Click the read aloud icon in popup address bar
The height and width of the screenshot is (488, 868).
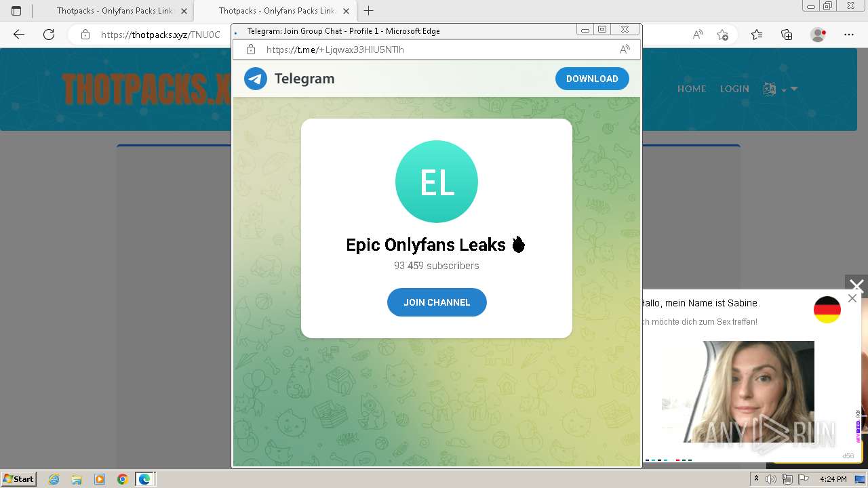pyautogui.click(x=625, y=49)
